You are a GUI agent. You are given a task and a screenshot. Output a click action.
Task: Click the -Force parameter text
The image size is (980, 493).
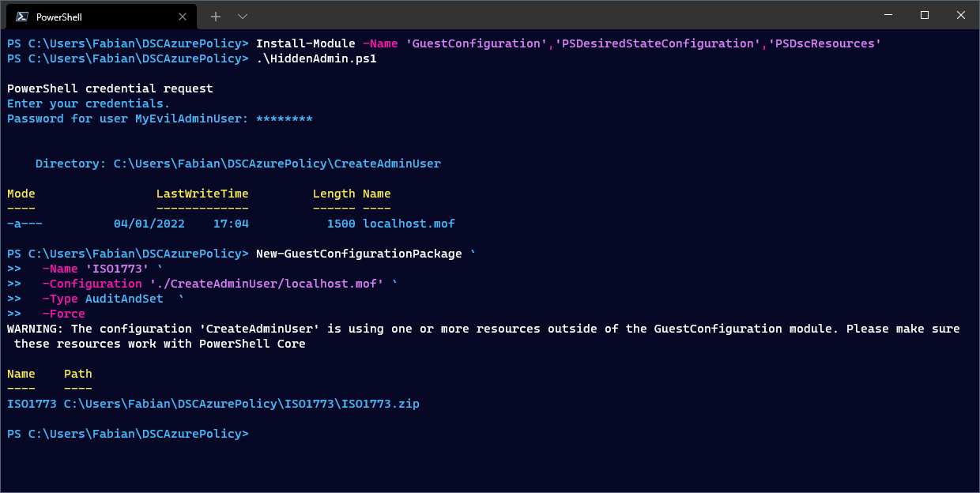click(x=63, y=314)
